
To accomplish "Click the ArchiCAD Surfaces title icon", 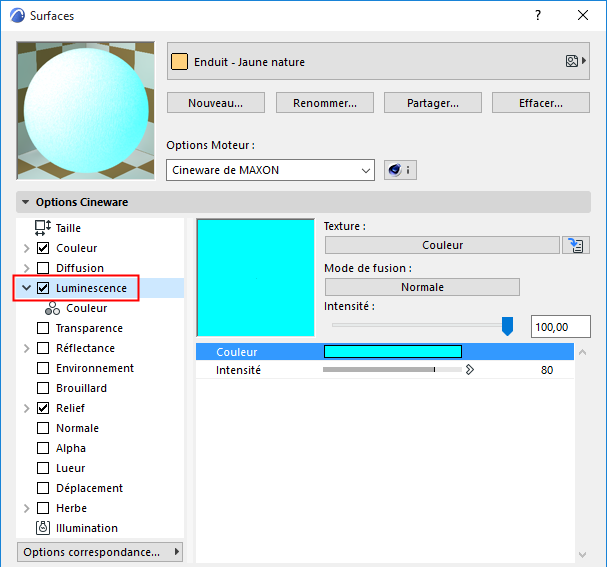I will click(17, 16).
